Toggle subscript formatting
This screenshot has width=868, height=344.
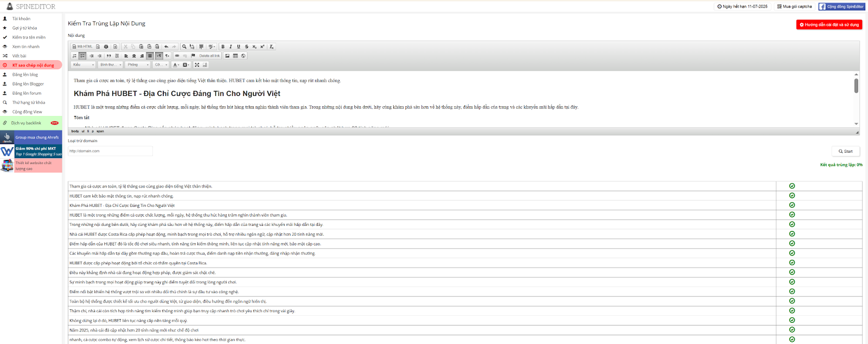[254, 47]
